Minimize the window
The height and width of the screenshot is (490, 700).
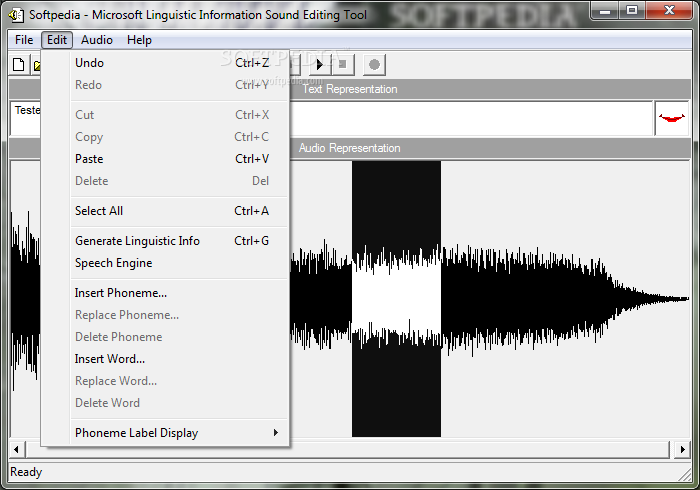(x=605, y=11)
